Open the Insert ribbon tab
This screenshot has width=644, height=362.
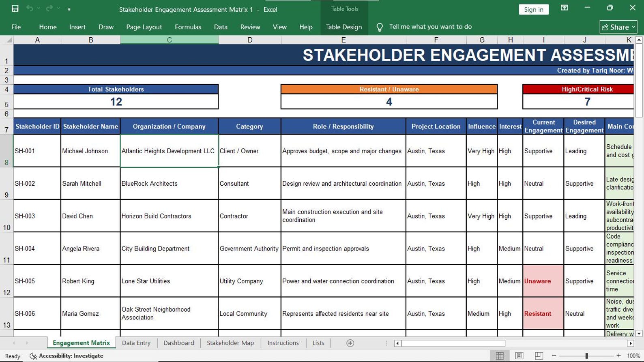(77, 27)
